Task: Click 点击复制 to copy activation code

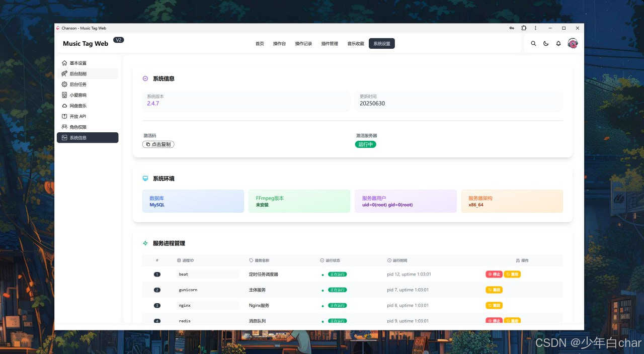Action: click(158, 144)
